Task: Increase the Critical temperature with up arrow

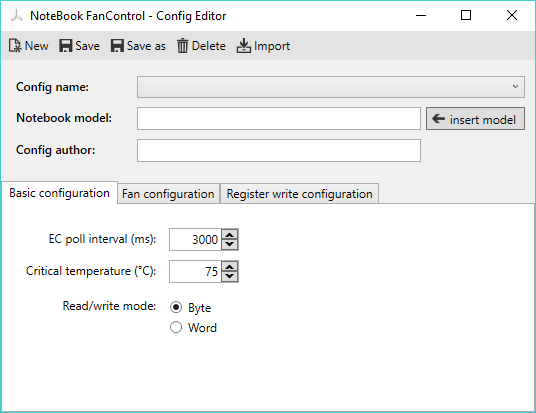Action: [x=230, y=267]
